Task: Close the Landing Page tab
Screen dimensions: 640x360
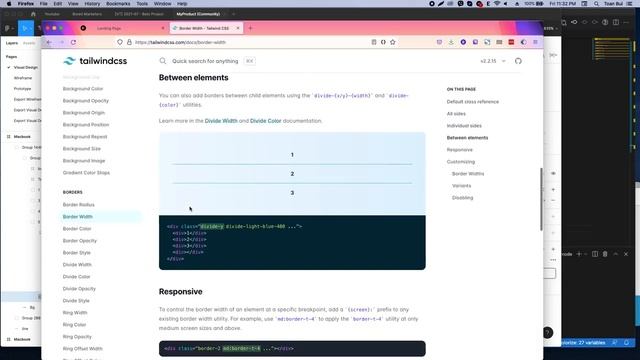Action: click(x=163, y=28)
